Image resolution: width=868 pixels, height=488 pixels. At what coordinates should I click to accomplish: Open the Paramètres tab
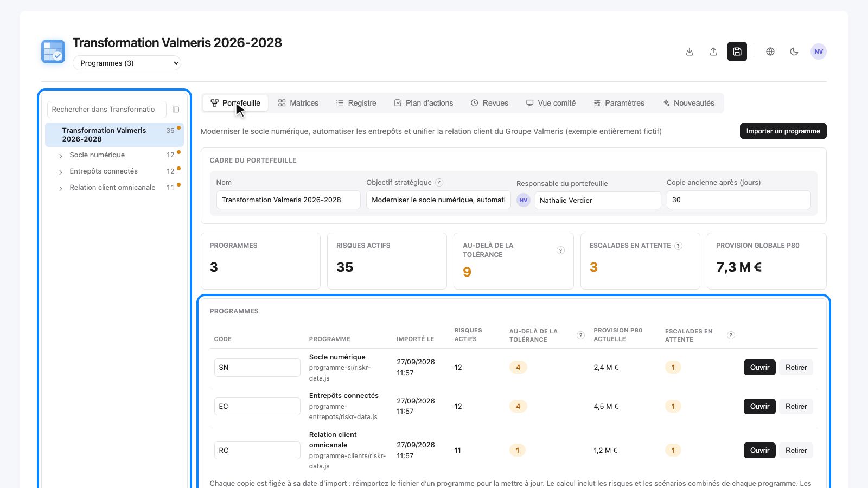tap(618, 103)
